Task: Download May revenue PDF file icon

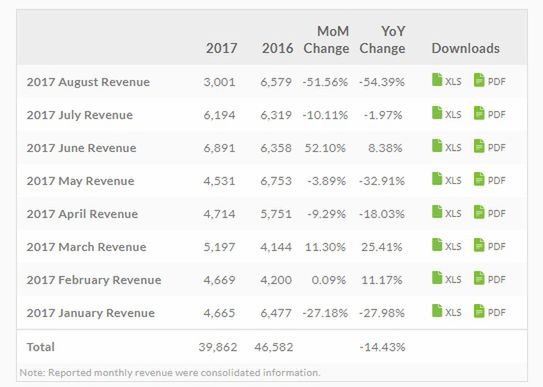Action: tap(479, 179)
